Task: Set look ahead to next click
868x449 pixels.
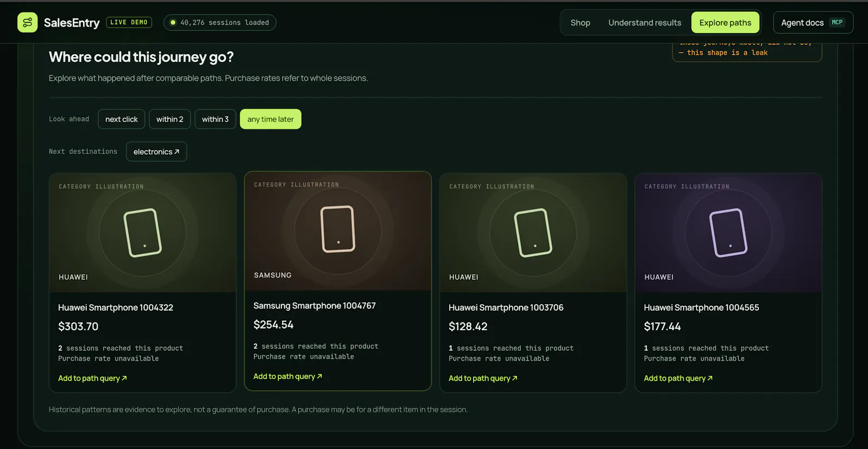Action: click(x=122, y=119)
